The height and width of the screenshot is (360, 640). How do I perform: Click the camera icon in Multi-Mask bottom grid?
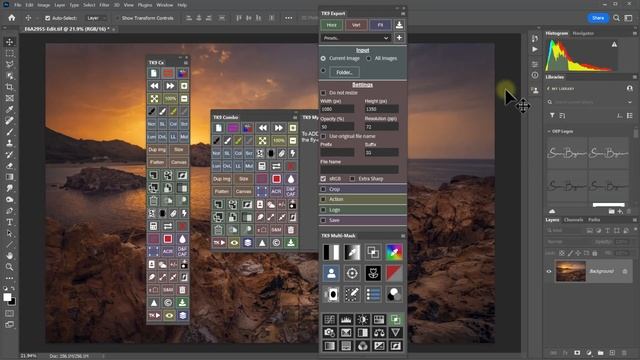tap(329, 333)
